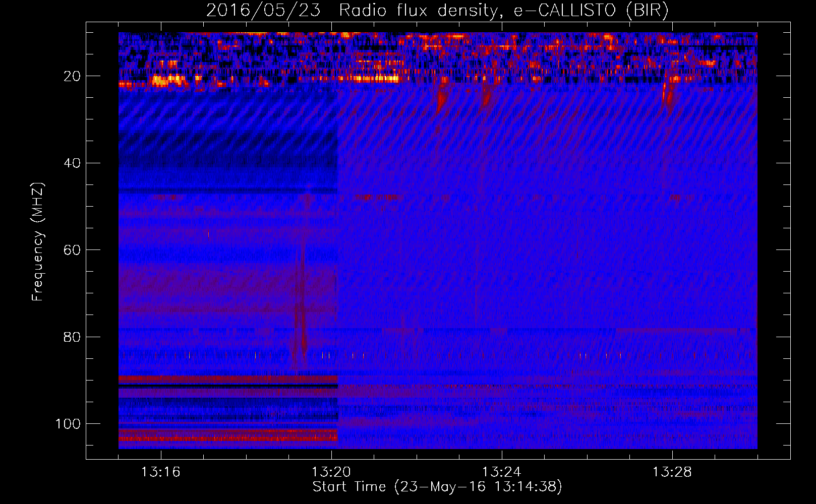The height and width of the screenshot is (504, 816).
Task: Click the 20 MHz frequency tick label
Action: [x=72, y=76]
